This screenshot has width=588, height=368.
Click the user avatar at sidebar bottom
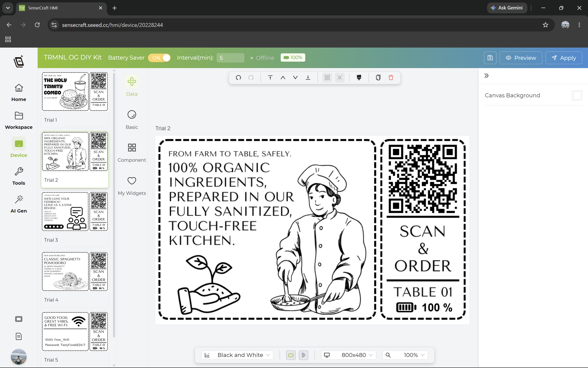coord(19,356)
